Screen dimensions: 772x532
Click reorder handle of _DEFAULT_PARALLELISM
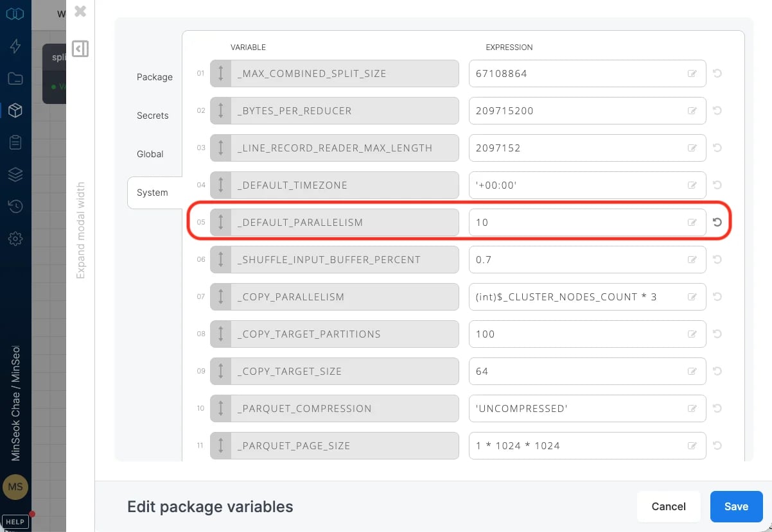tap(220, 222)
